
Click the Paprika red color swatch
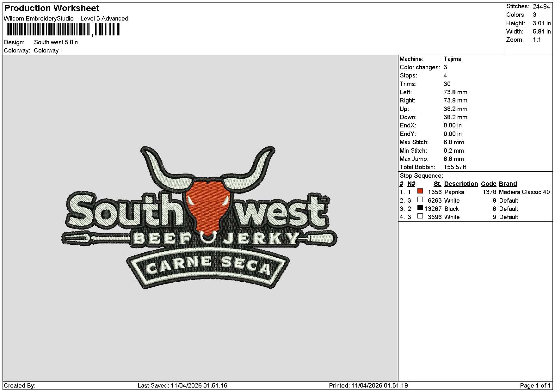pyautogui.click(x=420, y=191)
